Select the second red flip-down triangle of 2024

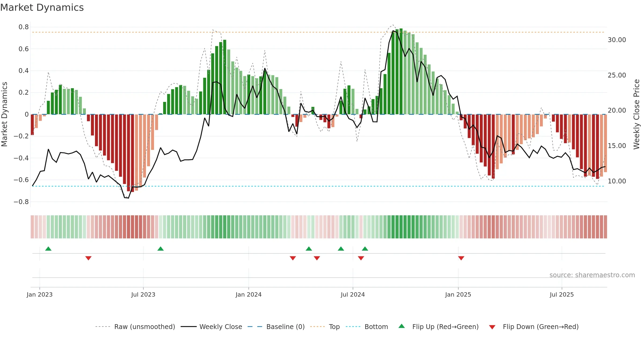(317, 258)
